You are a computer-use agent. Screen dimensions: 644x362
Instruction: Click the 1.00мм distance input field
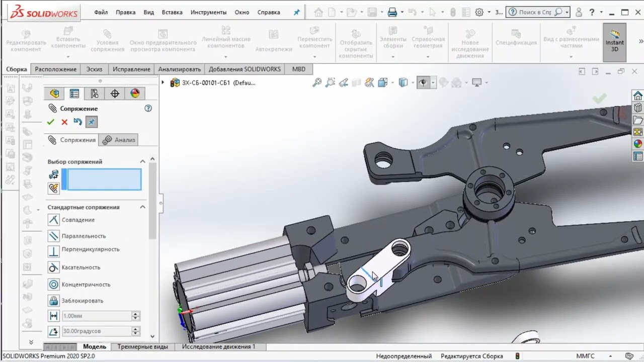pyautogui.click(x=96, y=316)
